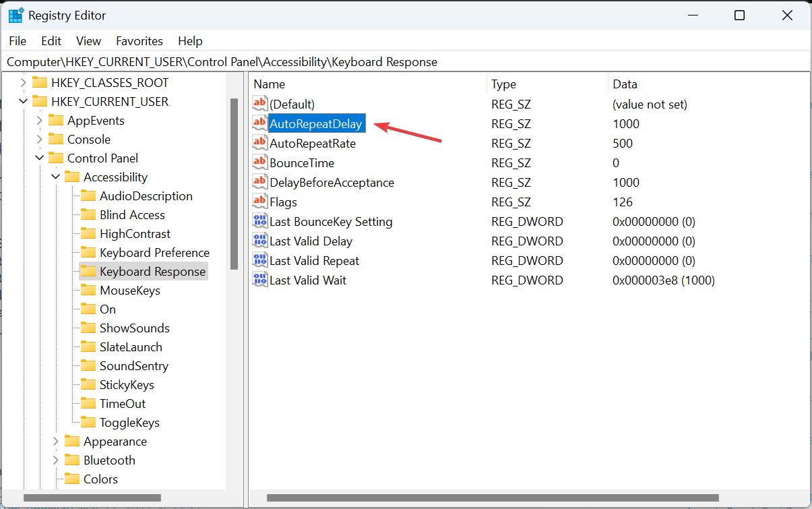Image resolution: width=812 pixels, height=509 pixels.
Task: Select the AutoRepeatRate value name
Action: [313, 143]
